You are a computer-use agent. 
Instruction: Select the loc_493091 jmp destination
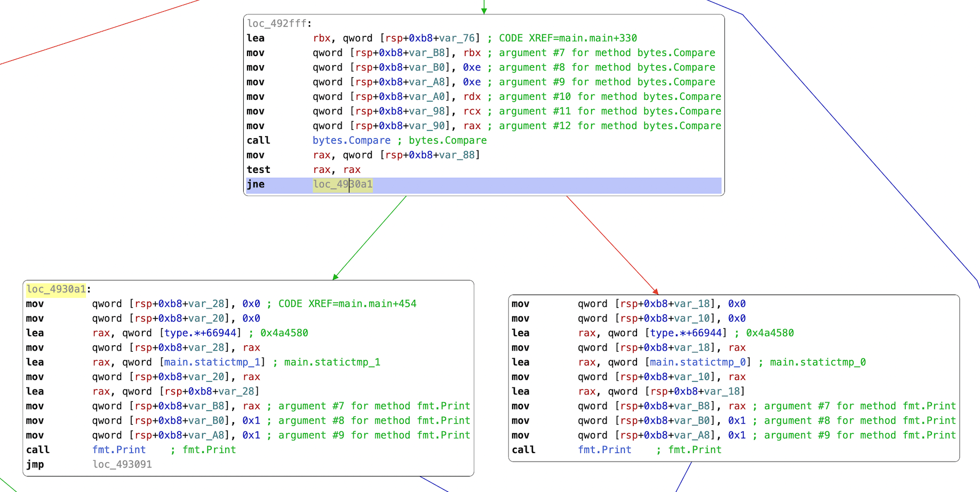click(122, 464)
